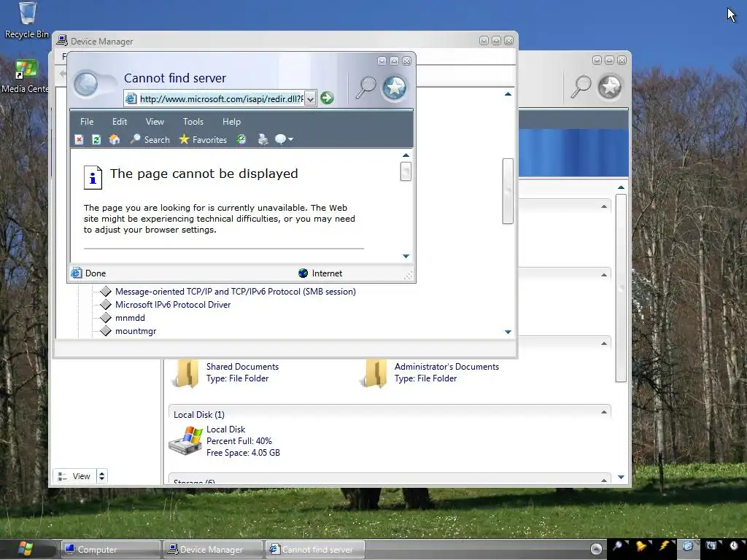This screenshot has height=560, width=747.
Task: Go to browser Home page icon
Action: pos(115,139)
